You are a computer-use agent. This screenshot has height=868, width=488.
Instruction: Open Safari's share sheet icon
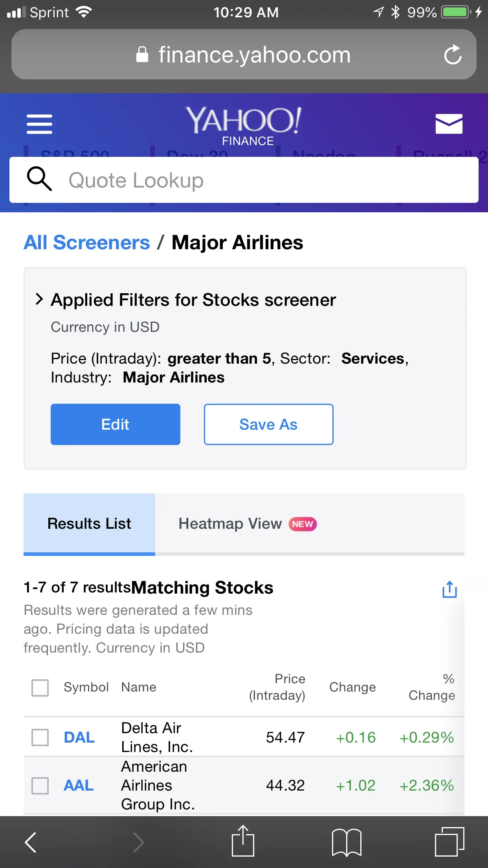(x=243, y=841)
